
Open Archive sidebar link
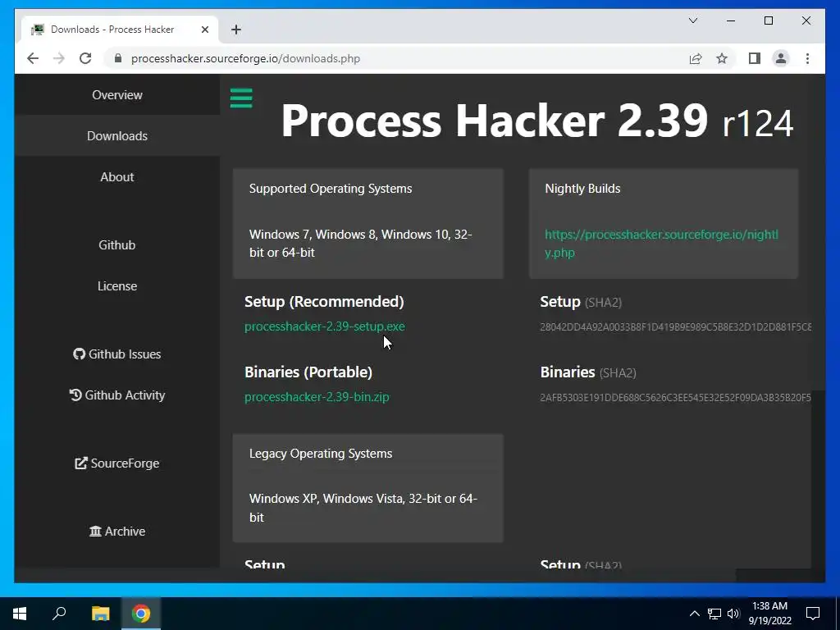(116, 532)
